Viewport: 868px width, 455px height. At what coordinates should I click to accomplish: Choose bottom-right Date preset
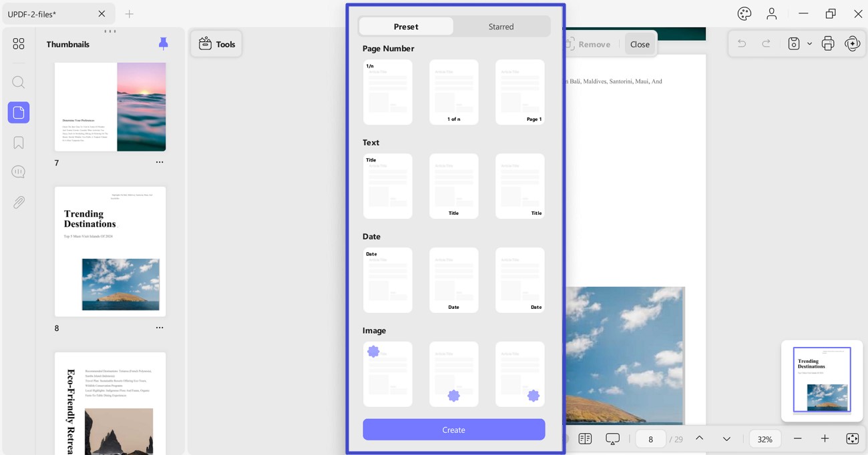click(520, 280)
